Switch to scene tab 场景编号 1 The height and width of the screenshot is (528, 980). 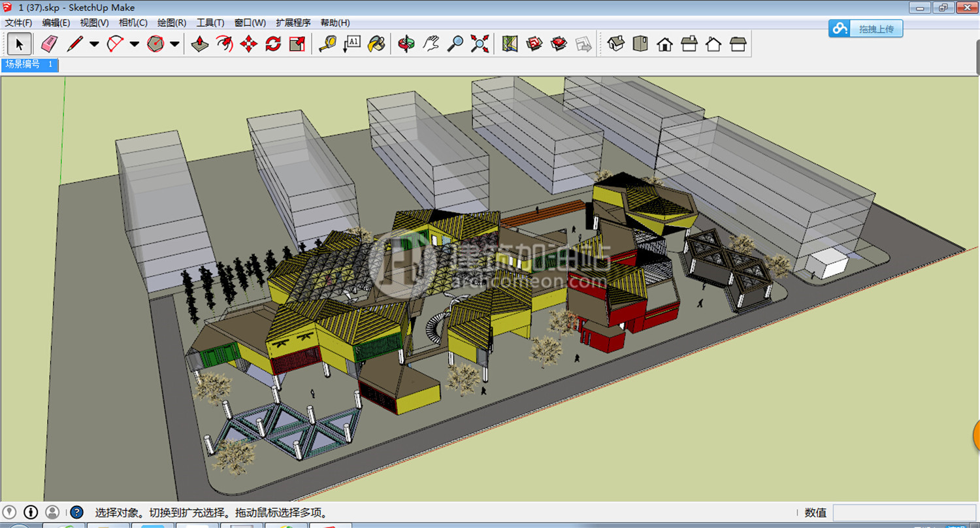(x=29, y=65)
